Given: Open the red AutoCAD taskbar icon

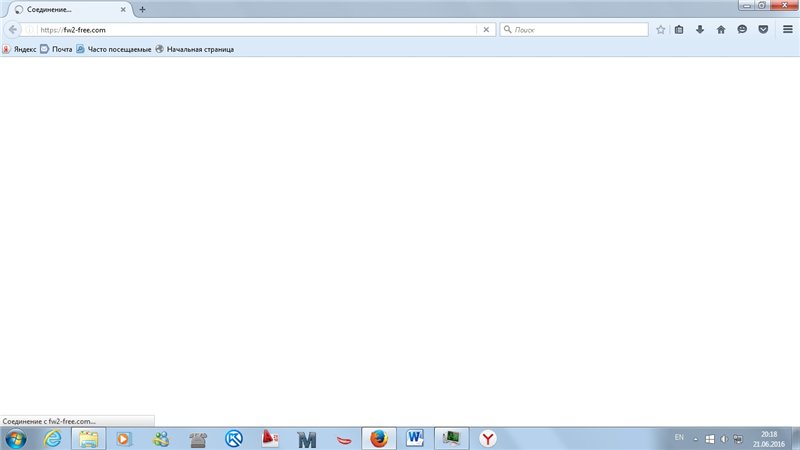Looking at the screenshot, I should (x=270, y=439).
